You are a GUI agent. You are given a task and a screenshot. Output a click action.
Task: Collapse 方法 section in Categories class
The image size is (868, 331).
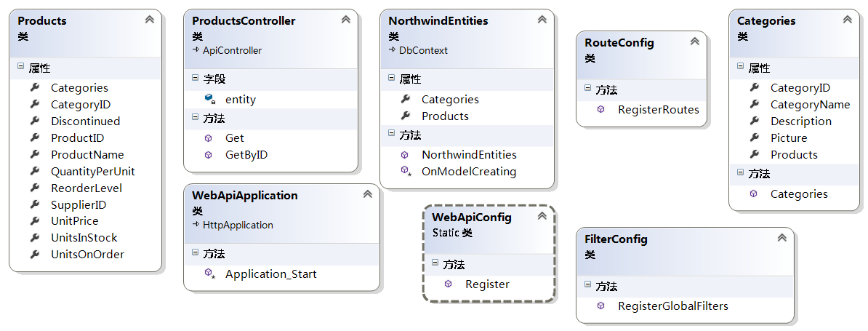[x=740, y=172]
